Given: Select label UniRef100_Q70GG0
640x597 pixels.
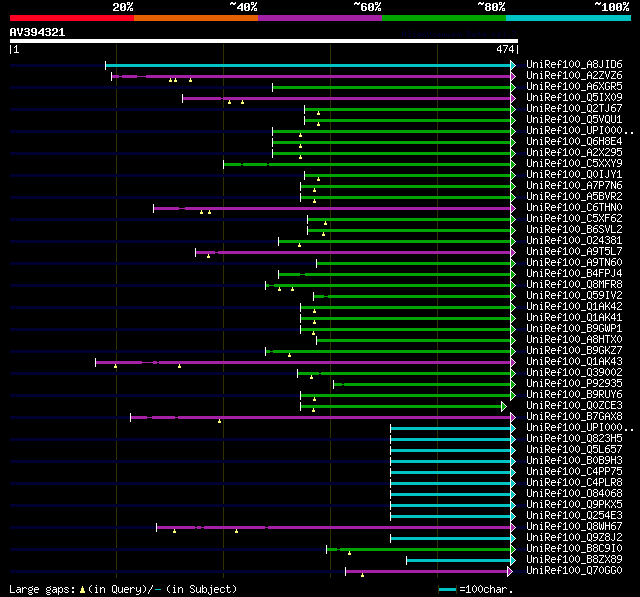Looking at the screenshot, I should 574,571.
